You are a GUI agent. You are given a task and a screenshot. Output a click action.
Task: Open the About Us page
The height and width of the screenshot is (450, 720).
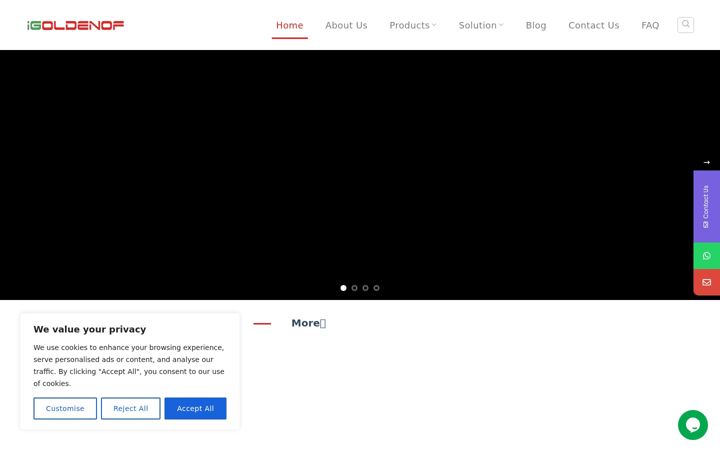(346, 25)
